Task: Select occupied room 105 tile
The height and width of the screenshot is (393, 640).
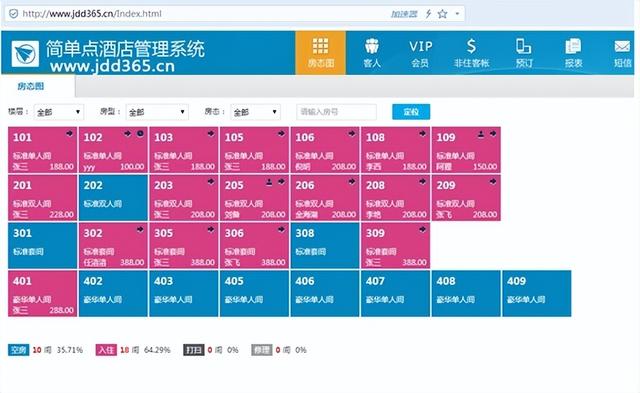Action: 254,150
